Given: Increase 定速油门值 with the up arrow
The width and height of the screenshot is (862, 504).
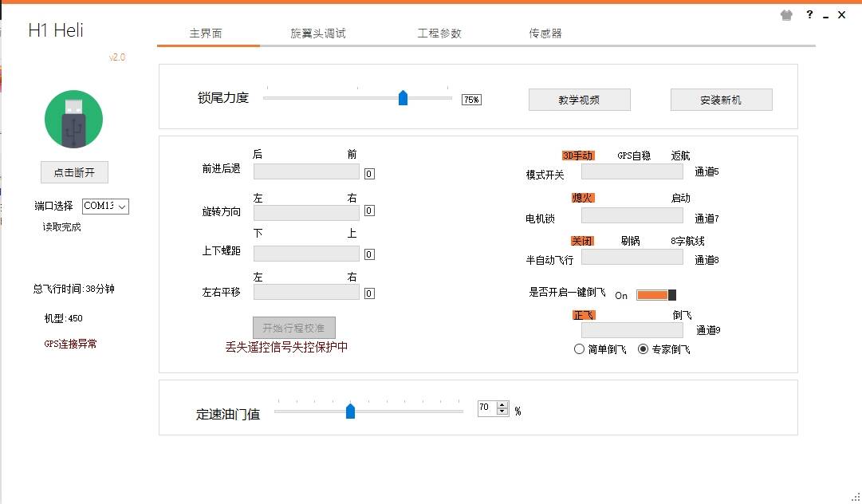Looking at the screenshot, I should pyautogui.click(x=502, y=404).
